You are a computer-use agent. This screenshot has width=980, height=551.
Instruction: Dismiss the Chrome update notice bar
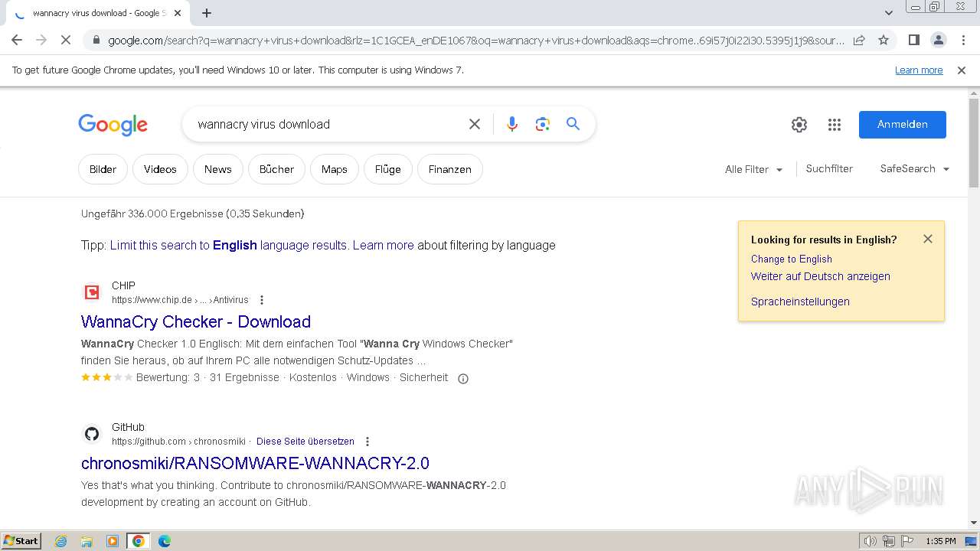point(962,70)
